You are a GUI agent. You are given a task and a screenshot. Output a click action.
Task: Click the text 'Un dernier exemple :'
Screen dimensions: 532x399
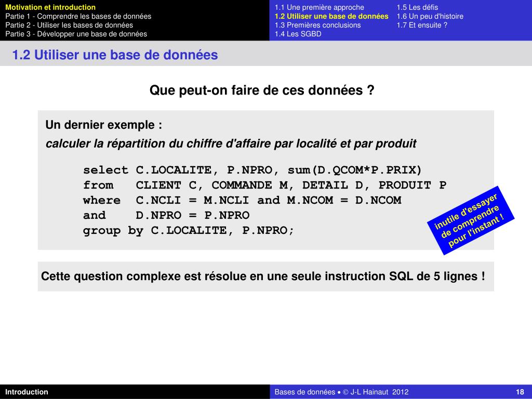[x=104, y=125]
